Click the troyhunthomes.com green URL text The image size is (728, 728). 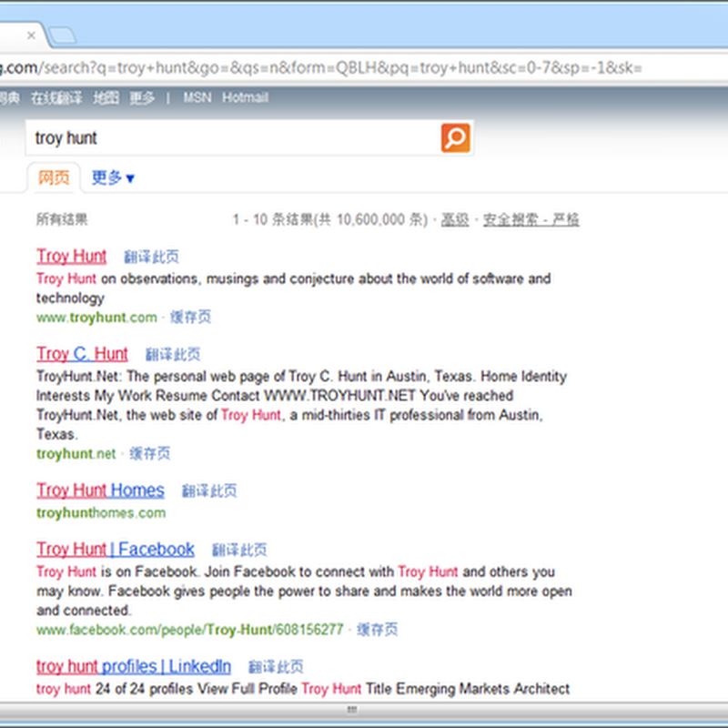click(x=101, y=513)
